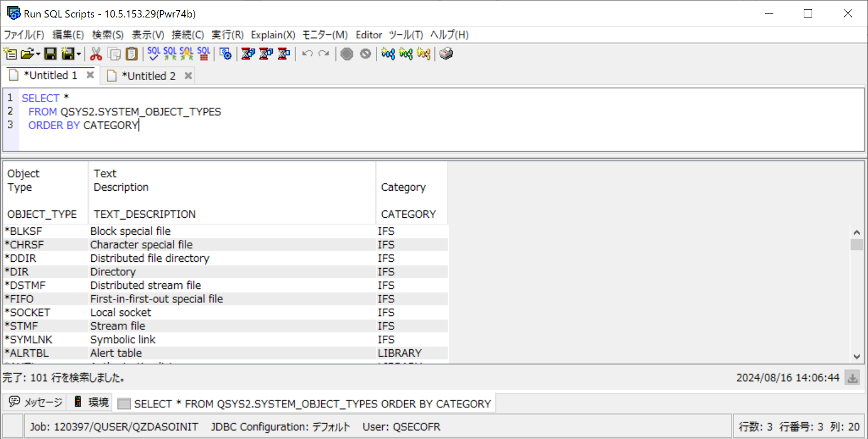The image size is (868, 439).
Task: Click the Copy icon
Action: click(x=114, y=54)
